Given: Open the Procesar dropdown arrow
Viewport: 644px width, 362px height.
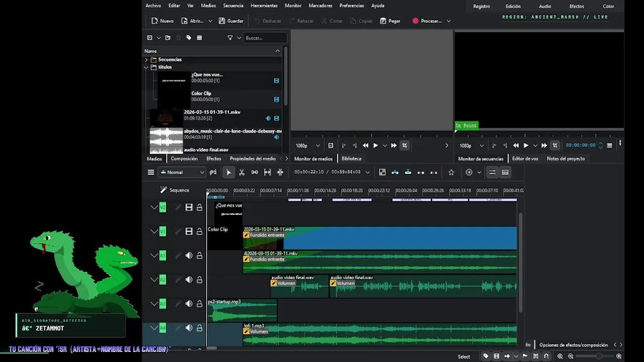Looking at the screenshot, I should click(x=448, y=21).
